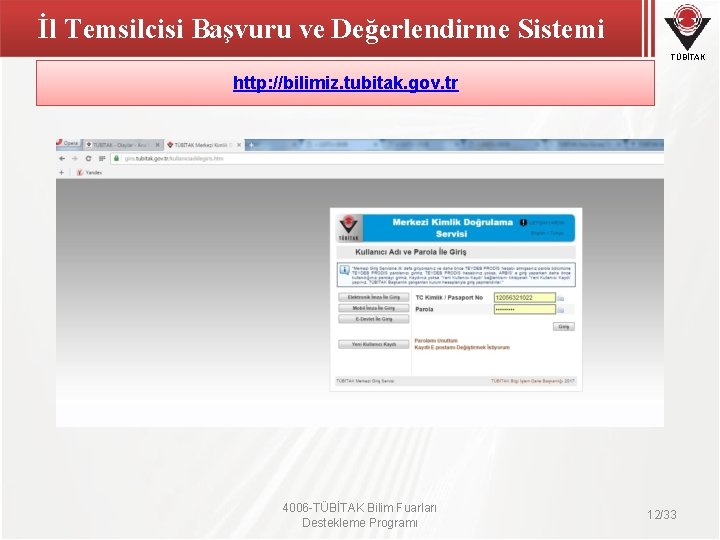Click Mobil İmza İle Giriş button
720x540 pixels.
pyautogui.click(x=374, y=308)
